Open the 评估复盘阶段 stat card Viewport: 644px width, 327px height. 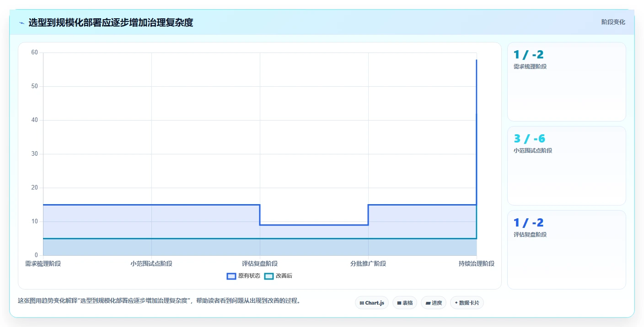click(x=567, y=250)
